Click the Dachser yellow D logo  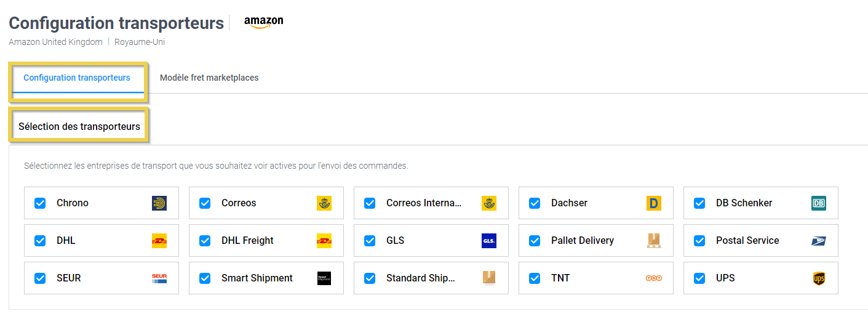click(x=654, y=203)
